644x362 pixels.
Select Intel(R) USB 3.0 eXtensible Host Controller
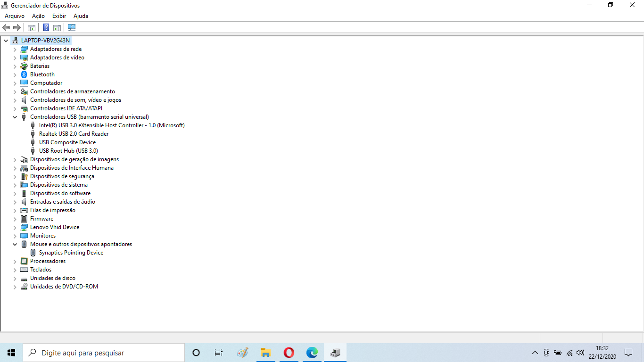[112, 125]
